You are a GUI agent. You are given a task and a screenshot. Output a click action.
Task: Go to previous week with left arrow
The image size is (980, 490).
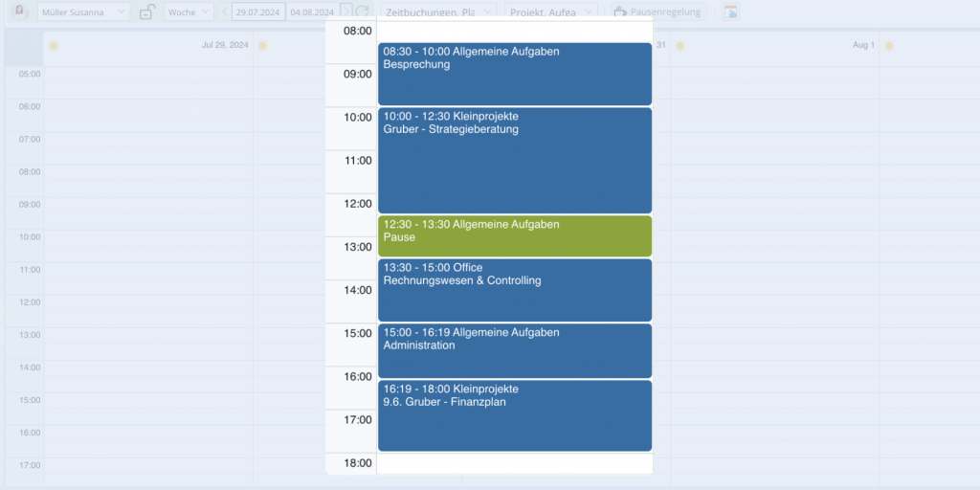(225, 11)
